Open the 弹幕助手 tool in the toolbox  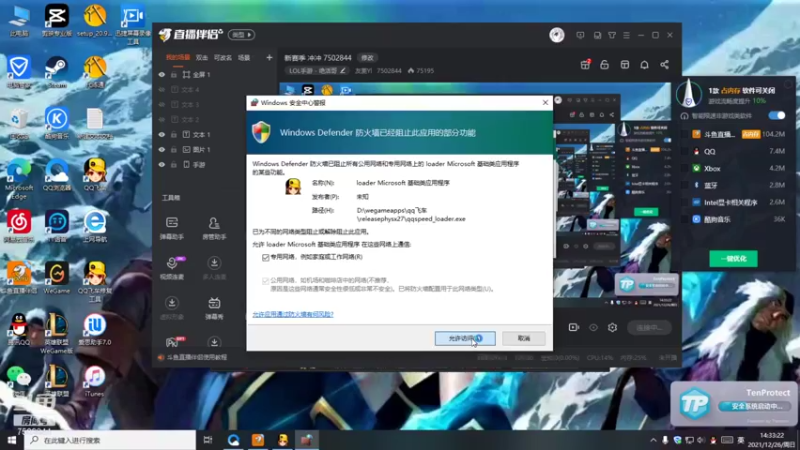pos(172,228)
